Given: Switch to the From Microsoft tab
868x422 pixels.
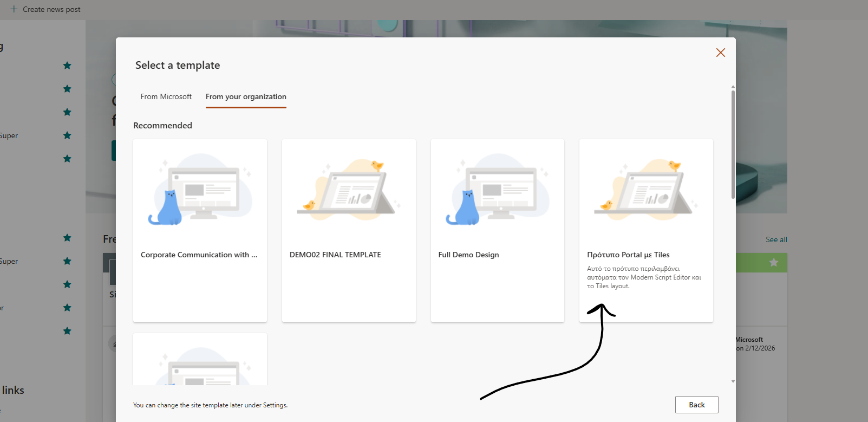Looking at the screenshot, I should (166, 96).
